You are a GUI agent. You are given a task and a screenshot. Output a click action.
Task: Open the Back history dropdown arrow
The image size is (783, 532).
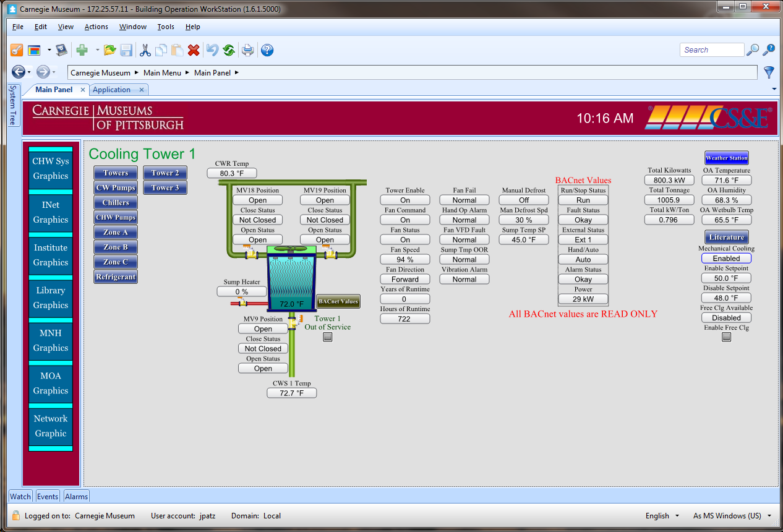pos(29,73)
